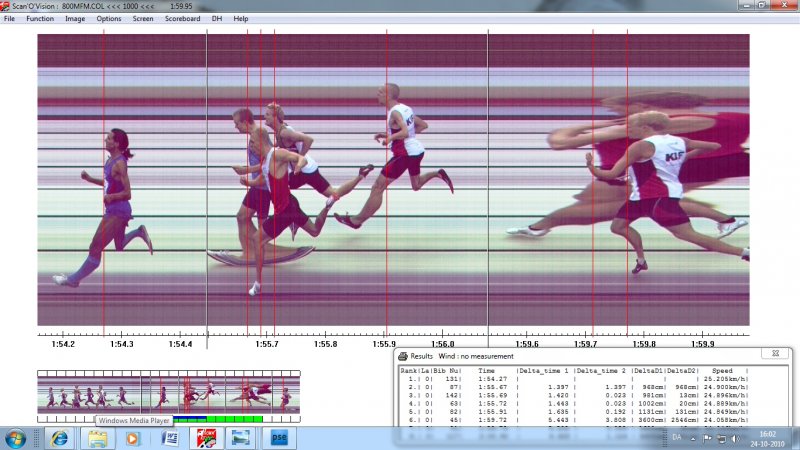Close the Results window

(x=772, y=354)
